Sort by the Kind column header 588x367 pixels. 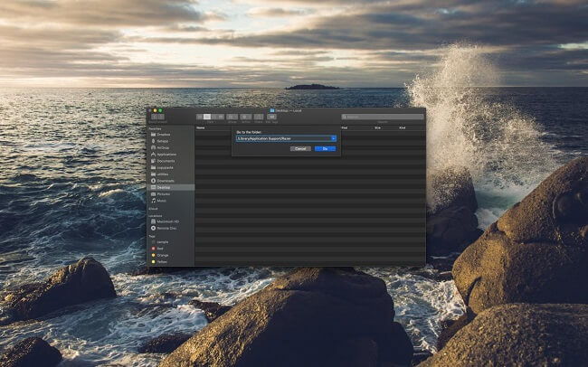(x=402, y=127)
